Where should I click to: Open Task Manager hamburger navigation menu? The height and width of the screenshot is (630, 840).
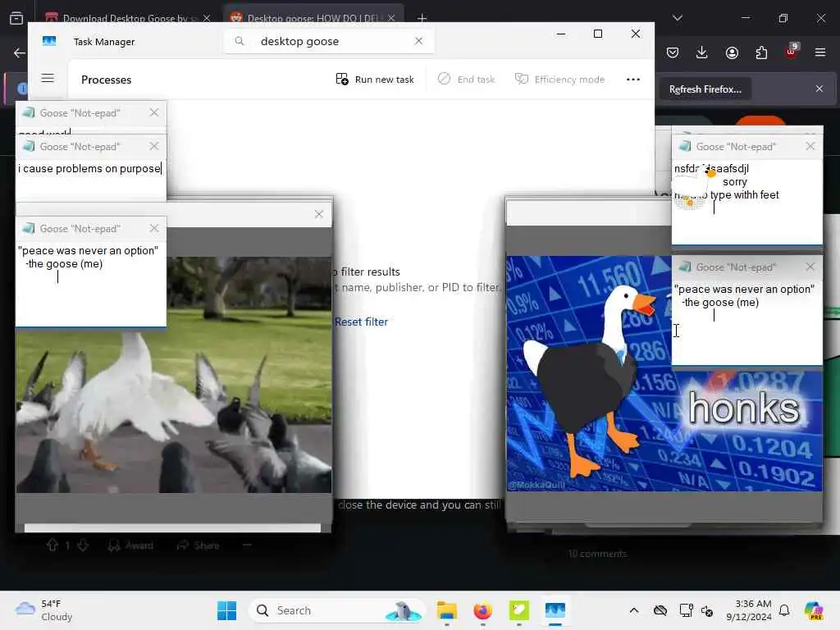click(48, 78)
